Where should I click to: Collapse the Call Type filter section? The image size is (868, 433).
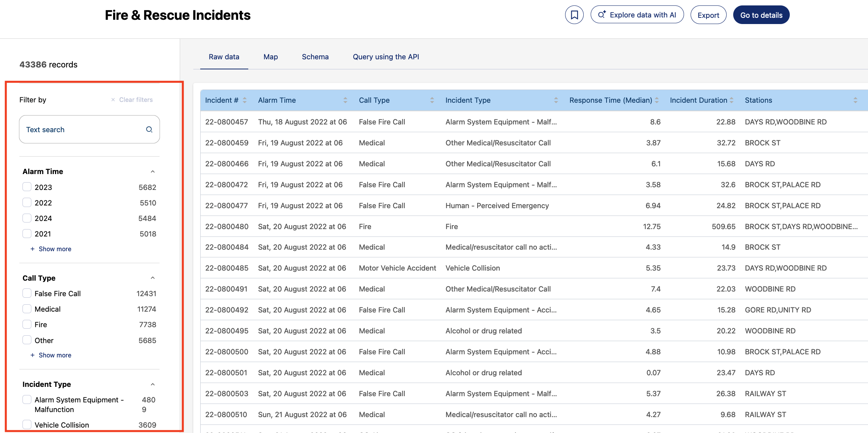tap(153, 278)
